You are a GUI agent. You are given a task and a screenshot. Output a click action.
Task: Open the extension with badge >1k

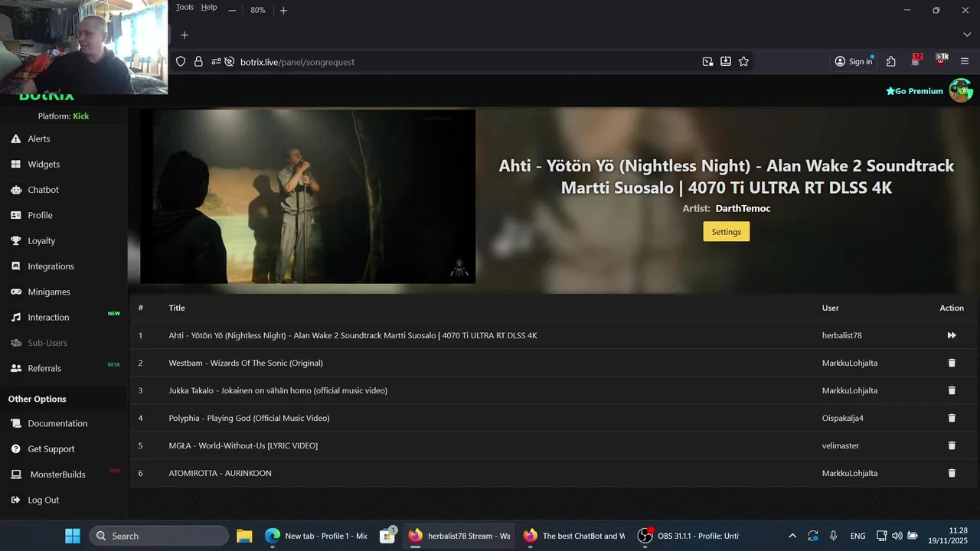pyautogui.click(x=941, y=61)
